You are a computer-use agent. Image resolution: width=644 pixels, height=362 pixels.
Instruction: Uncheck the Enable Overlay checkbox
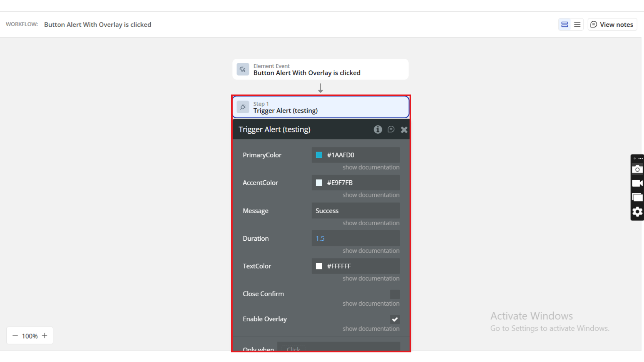tap(395, 319)
